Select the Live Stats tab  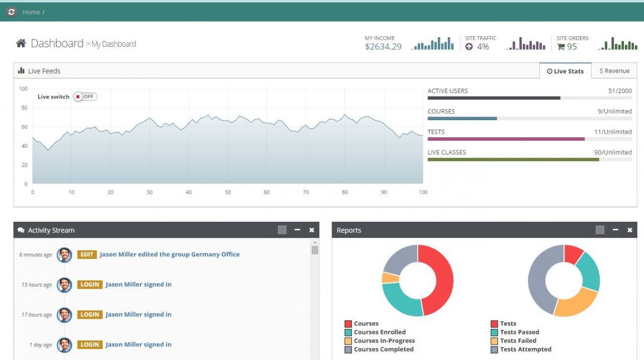pos(566,71)
